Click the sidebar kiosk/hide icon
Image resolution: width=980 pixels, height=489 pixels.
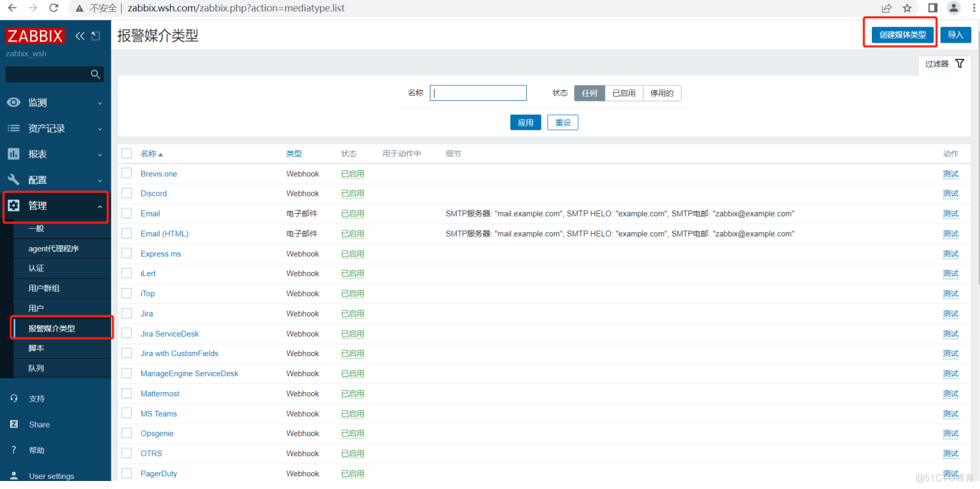click(95, 36)
